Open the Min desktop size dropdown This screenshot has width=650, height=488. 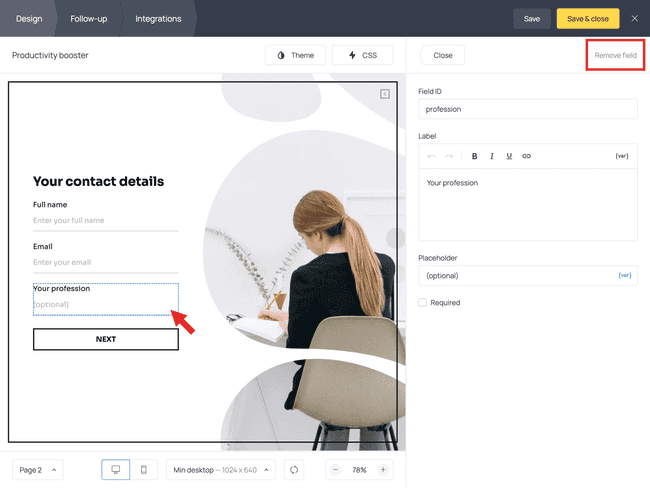[x=221, y=470]
